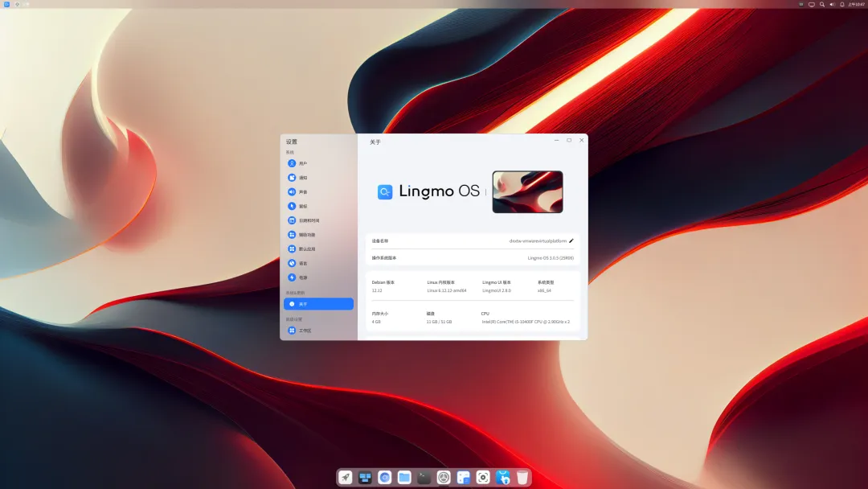The image size is (868, 489).
Task: Open the 用户 (Users) settings section
Action: click(x=318, y=163)
